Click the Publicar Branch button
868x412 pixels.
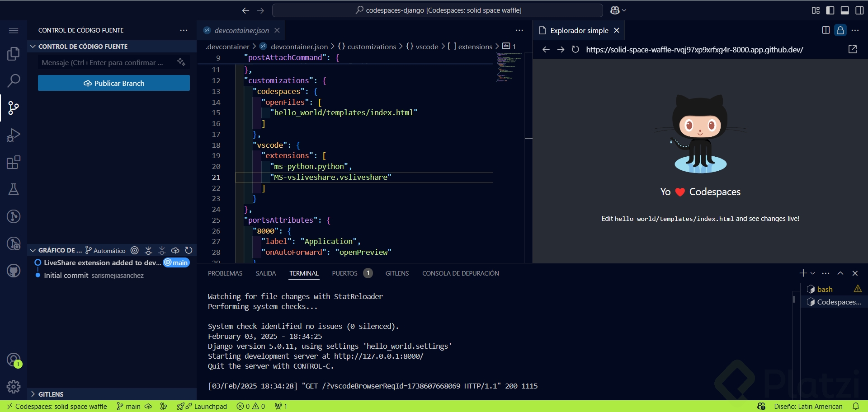(114, 83)
